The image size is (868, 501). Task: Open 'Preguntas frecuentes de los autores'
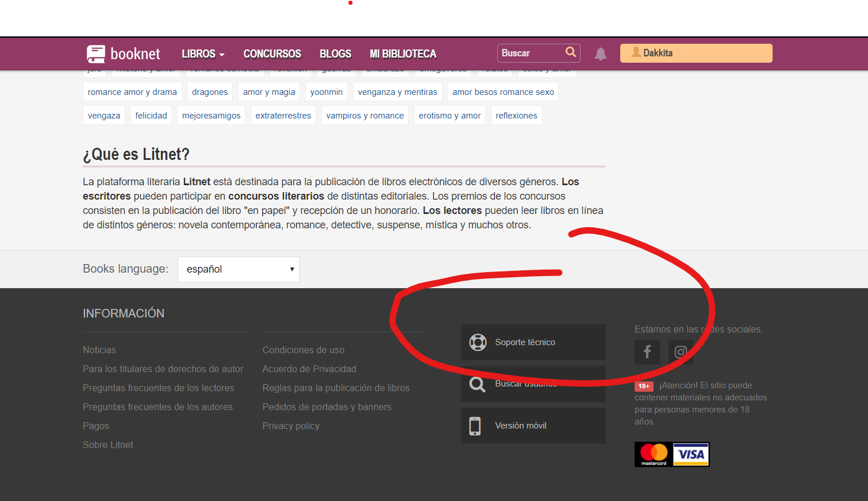(x=158, y=407)
